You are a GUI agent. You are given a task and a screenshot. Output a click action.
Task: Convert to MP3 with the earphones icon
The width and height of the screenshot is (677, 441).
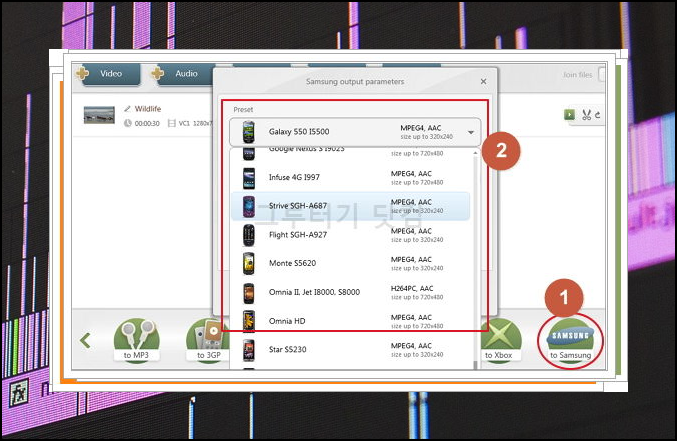(x=136, y=340)
